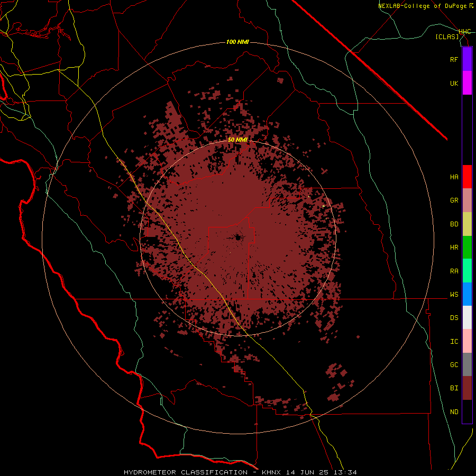Click the HA red legend swatch
Image resolution: width=476 pixels, height=476 pixels.
tap(467, 177)
